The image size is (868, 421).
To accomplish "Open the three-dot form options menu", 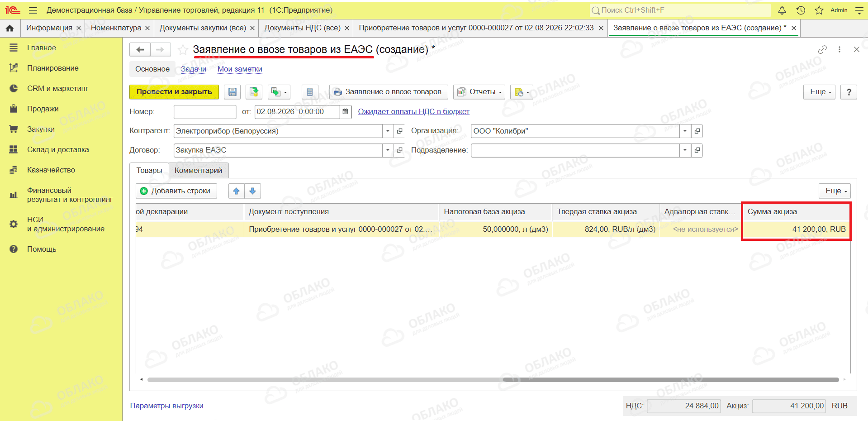I will pos(840,49).
